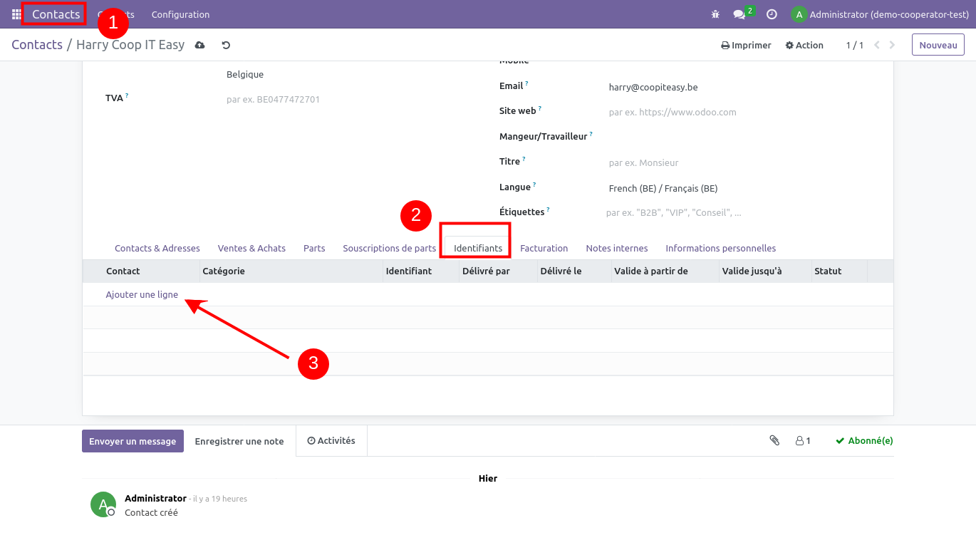The width and height of the screenshot is (976, 560).
Task: Switch to the Notes internes tab
Action: [x=617, y=249]
